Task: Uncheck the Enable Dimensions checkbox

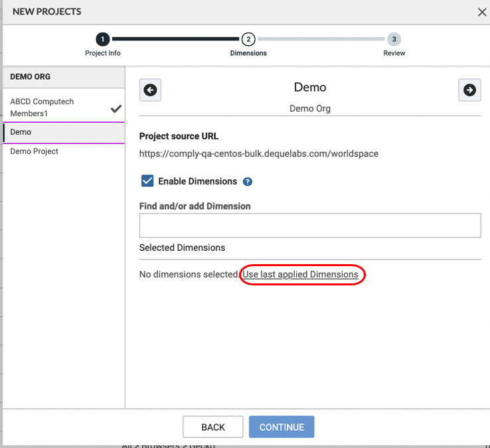Action: coord(147,181)
